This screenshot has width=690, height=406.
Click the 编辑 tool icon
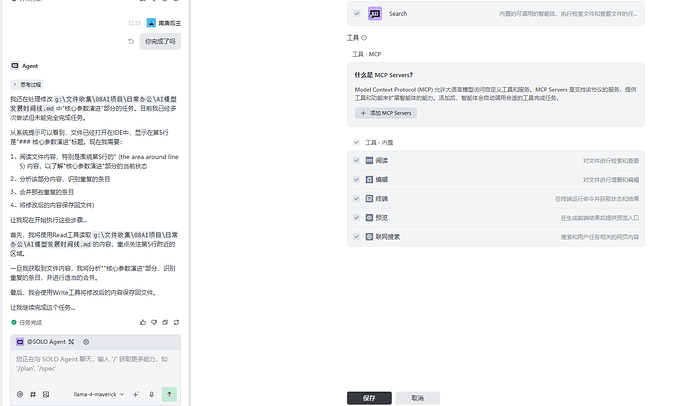(x=369, y=179)
